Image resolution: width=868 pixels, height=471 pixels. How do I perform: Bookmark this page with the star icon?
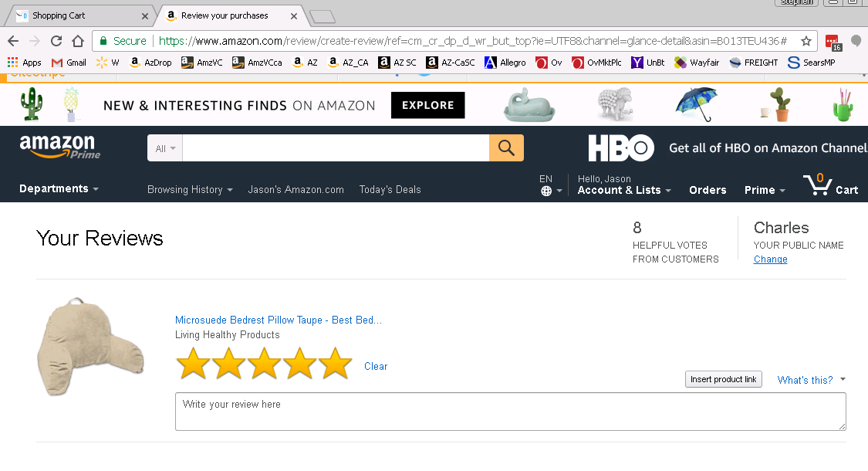point(805,39)
